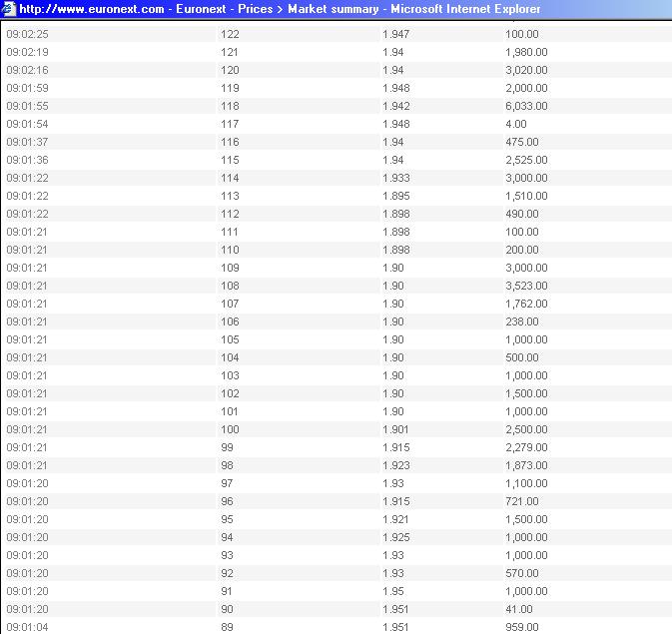672x634 pixels.
Task: Click the trade number 119
Action: pos(230,88)
